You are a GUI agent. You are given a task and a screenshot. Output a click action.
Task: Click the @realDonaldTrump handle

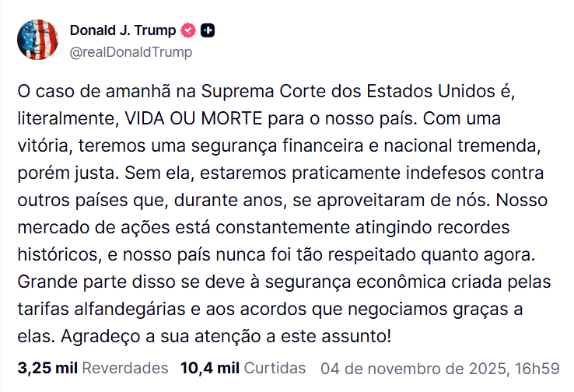pos(131,52)
